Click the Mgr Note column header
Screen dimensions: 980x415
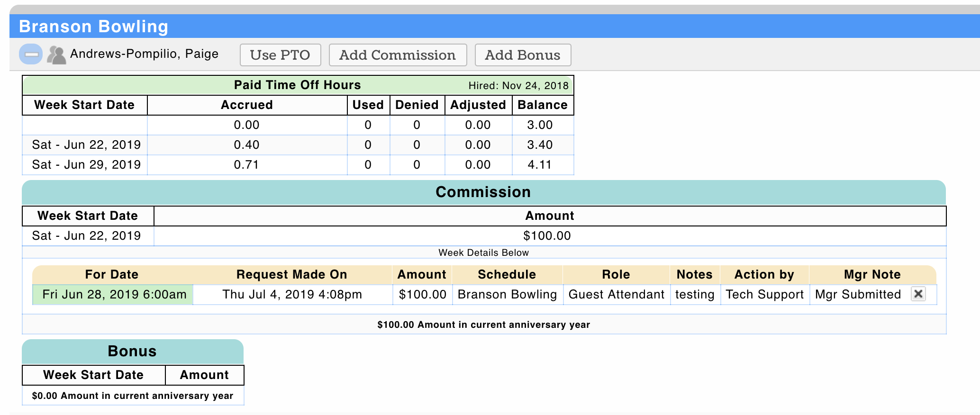[x=872, y=275]
